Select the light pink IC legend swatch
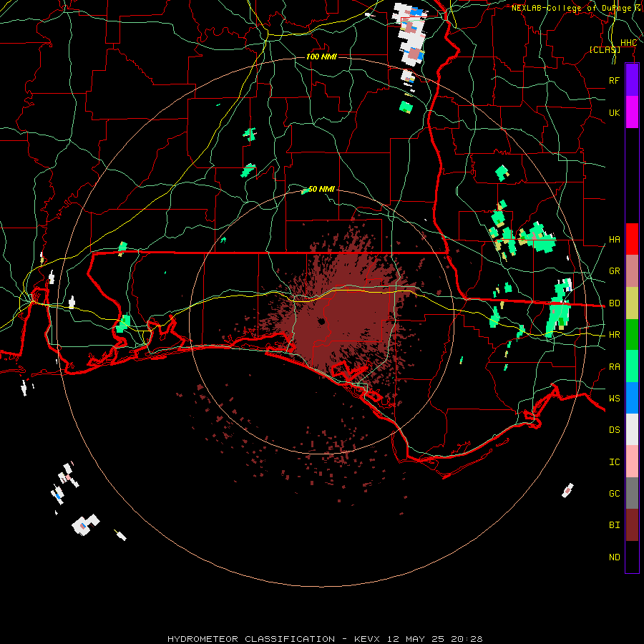This screenshot has height=644, width=644. point(632,462)
